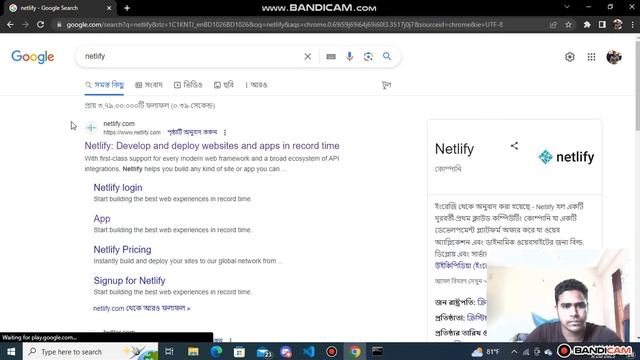Show more results from netlify.com
The width and height of the screenshot is (640, 360).
[142, 308]
